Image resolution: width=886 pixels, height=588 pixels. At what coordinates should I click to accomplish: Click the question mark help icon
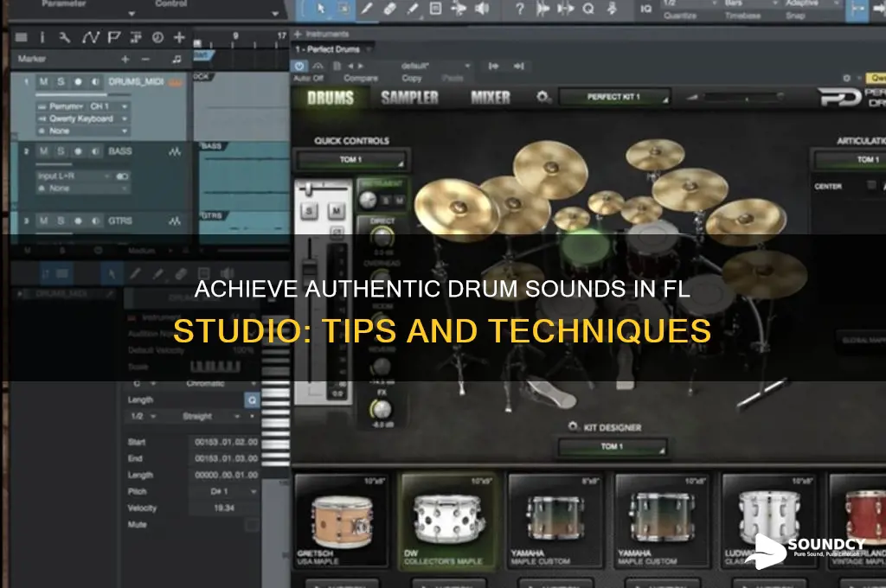pyautogui.click(x=520, y=8)
